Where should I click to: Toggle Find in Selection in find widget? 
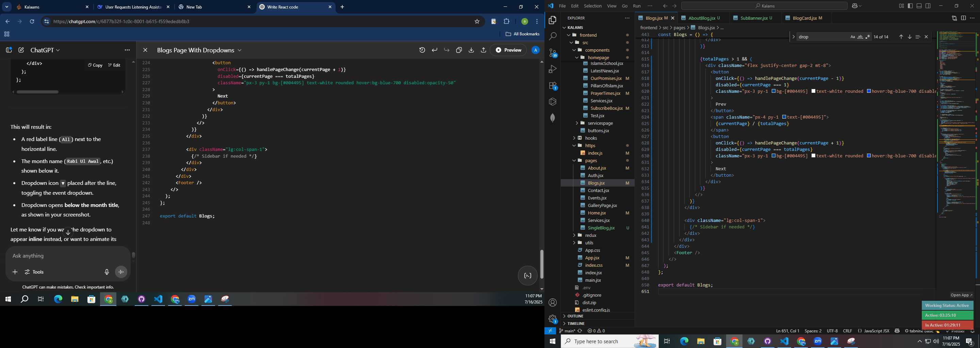(918, 37)
